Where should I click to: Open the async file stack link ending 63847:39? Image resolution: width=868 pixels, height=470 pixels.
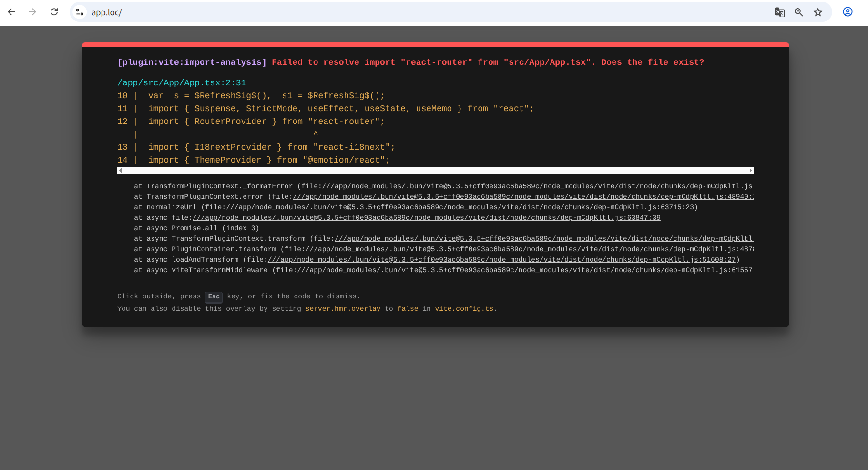coord(426,218)
